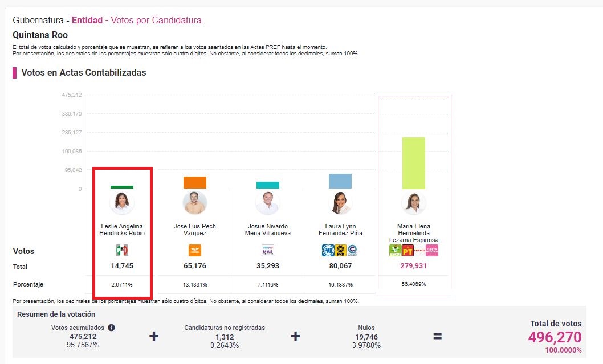The width and height of the screenshot is (603, 364).
Task: Click the morena party logo
Action: tap(419, 251)
